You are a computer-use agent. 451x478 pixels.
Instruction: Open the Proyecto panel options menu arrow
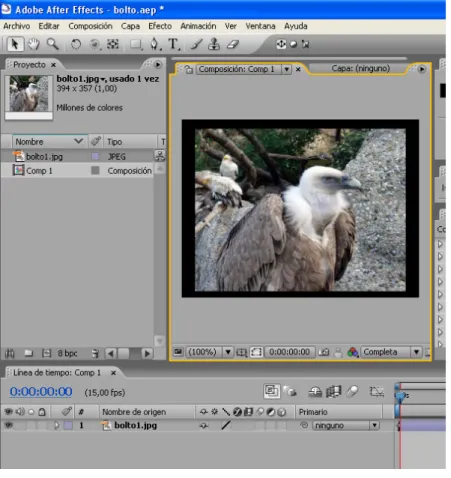[x=158, y=64]
